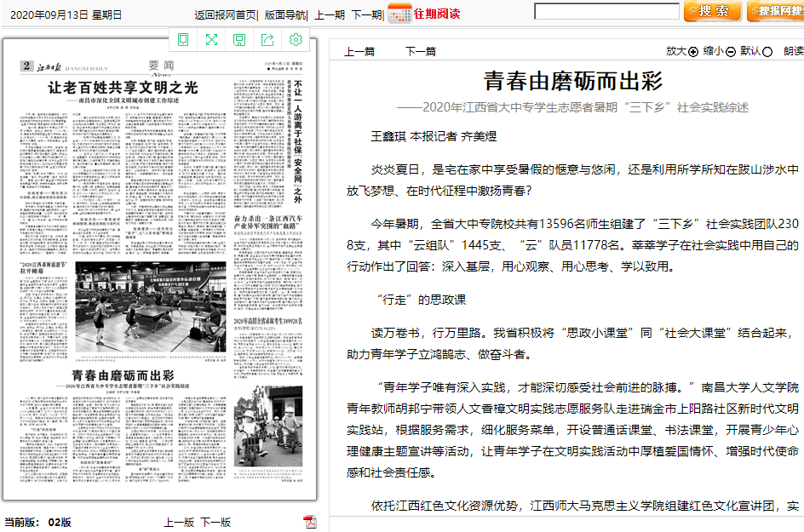Screen dimensions: 804x532
Task: Go to 下一期 next issue
Action: tap(366, 14)
